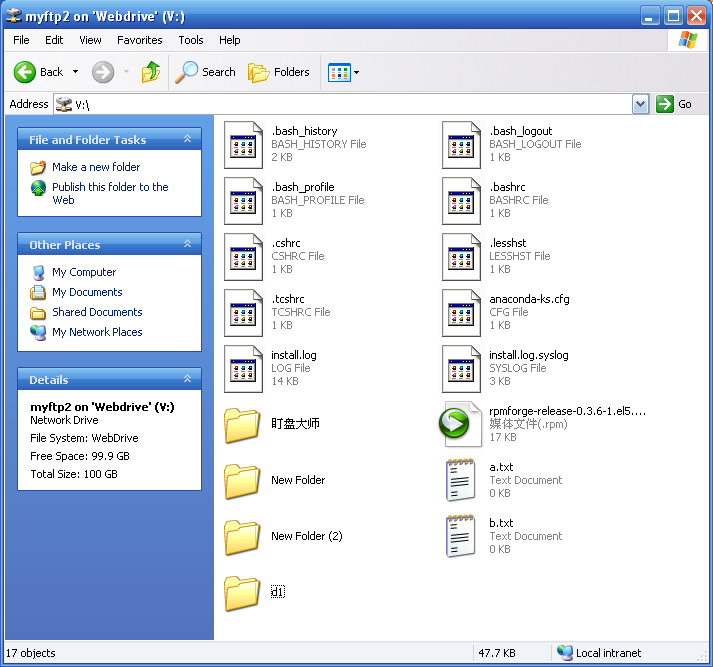Viewport: 713px width, 667px height.
Task: Open the Search toolbar button
Action: [206, 72]
